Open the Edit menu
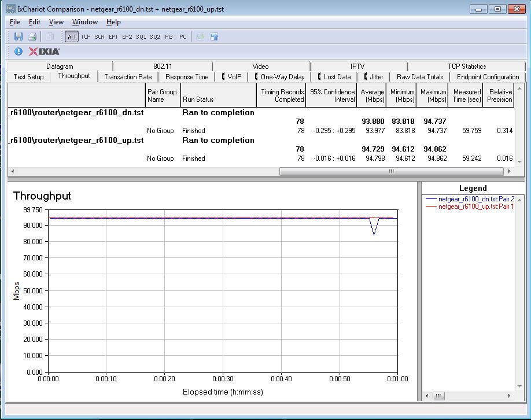Viewport: 531px width, 420px height. coord(35,22)
